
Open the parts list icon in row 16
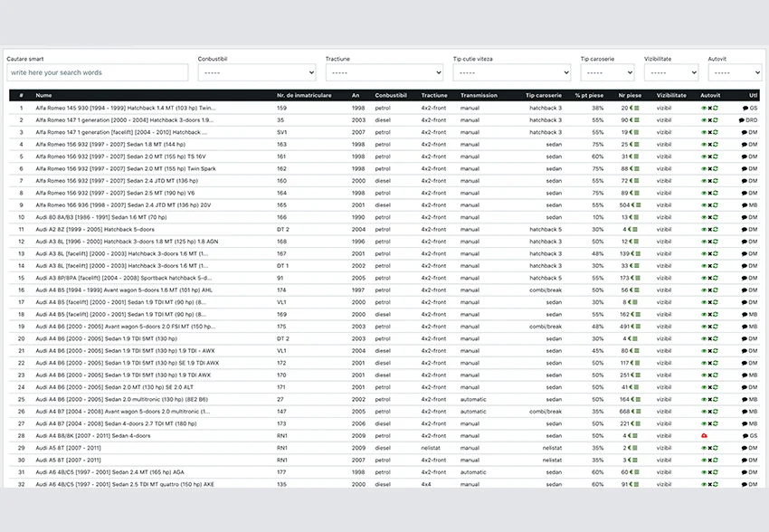coord(637,290)
